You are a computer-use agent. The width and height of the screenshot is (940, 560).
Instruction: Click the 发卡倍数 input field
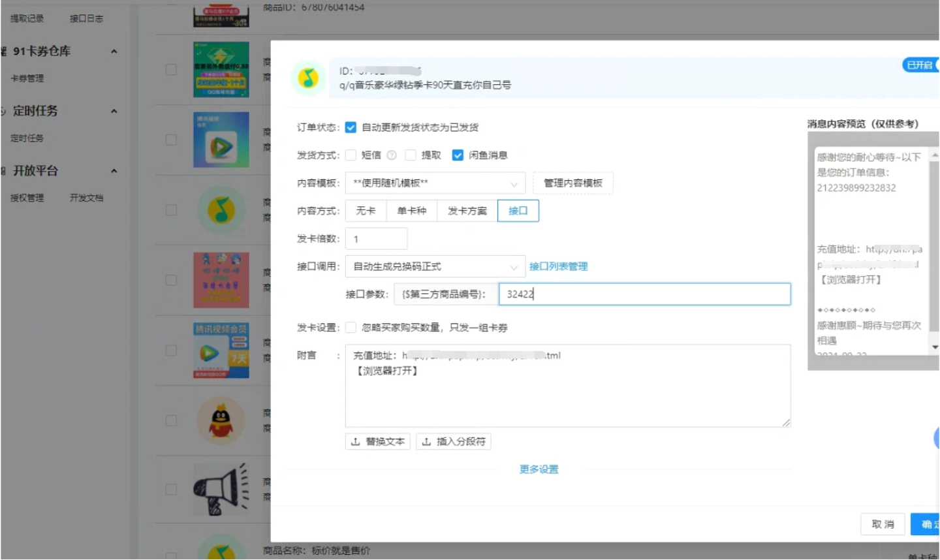tap(377, 239)
